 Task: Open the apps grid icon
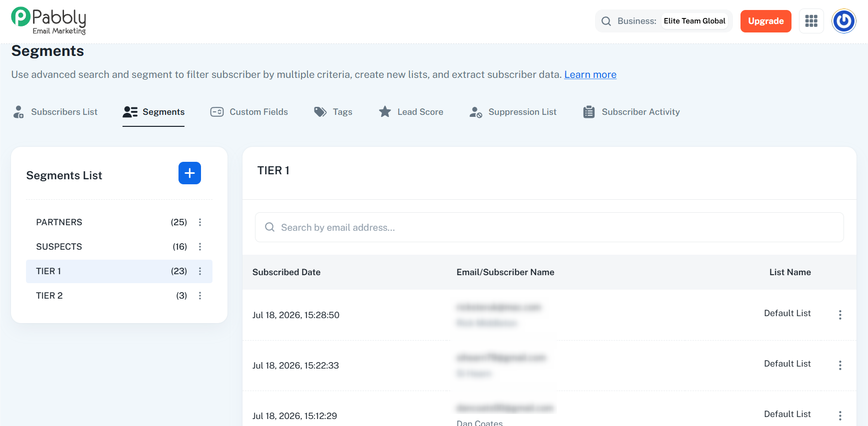811,21
